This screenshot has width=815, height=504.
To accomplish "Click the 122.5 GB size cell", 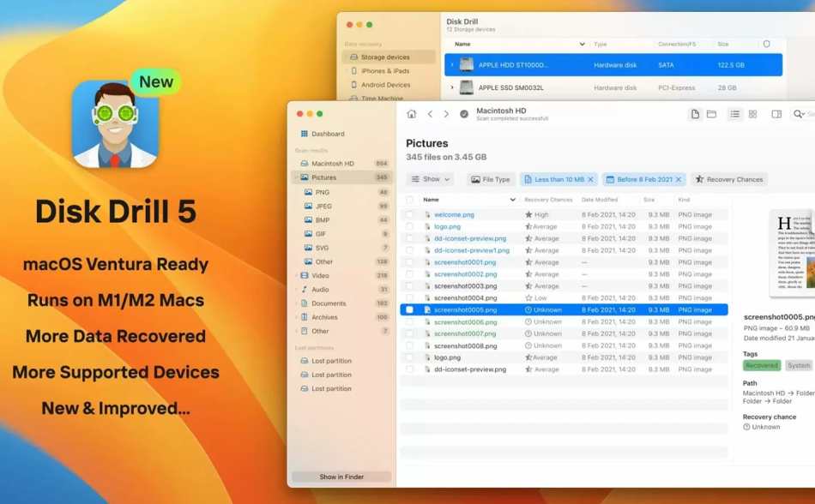I will (731, 65).
